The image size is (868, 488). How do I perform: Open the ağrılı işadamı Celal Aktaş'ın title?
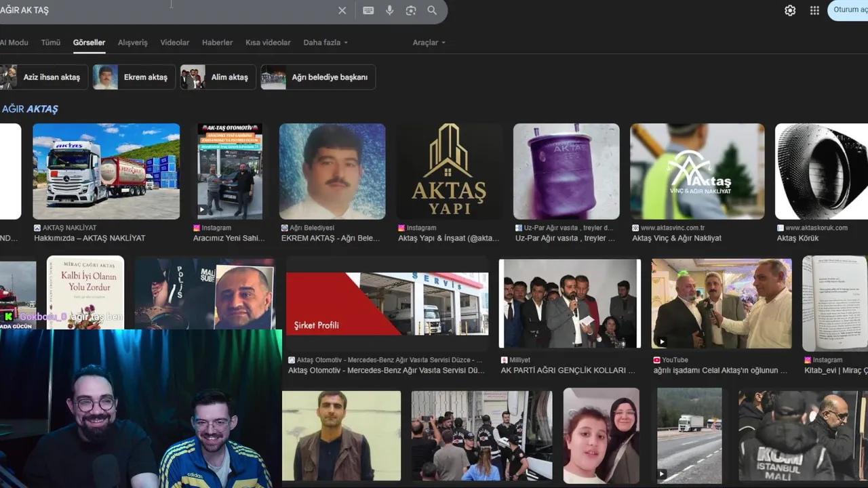[721, 371]
